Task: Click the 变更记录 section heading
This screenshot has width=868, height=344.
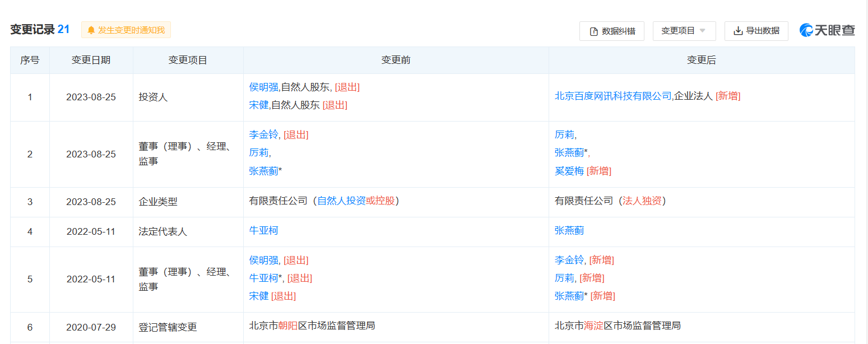Action: coord(32,30)
